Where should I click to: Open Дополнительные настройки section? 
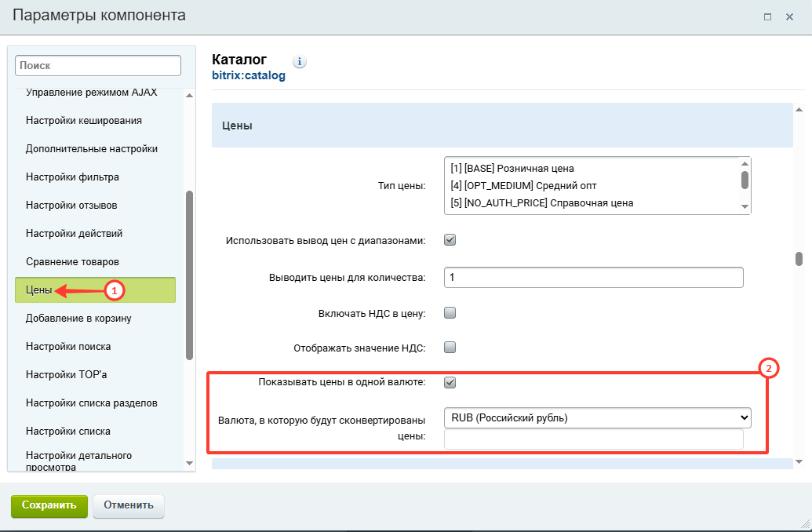[92, 148]
